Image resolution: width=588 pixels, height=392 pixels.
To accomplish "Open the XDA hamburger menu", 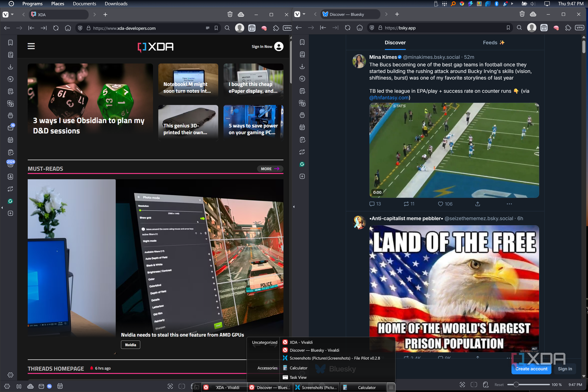I will pyautogui.click(x=31, y=46).
